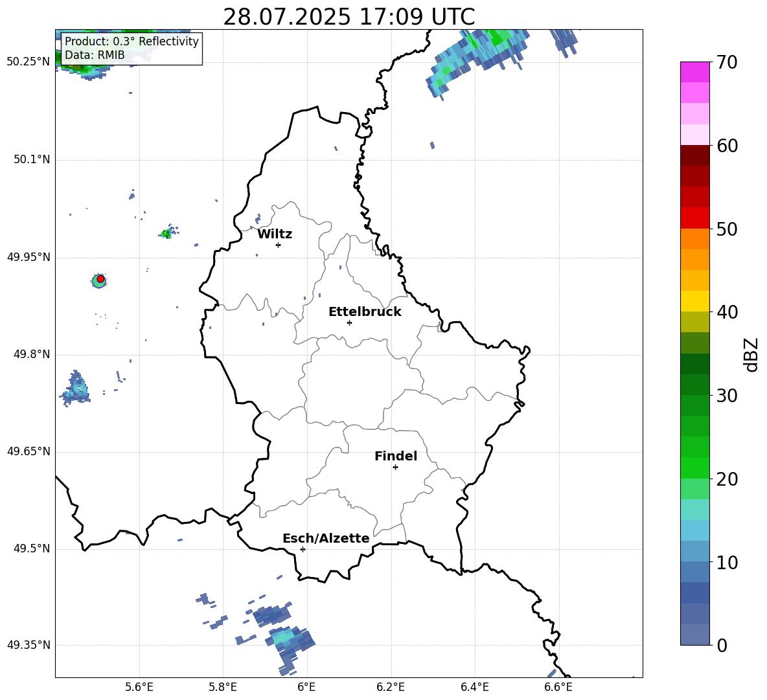Click the colorbar tick label 40
The image size is (767, 700).
coord(727,312)
